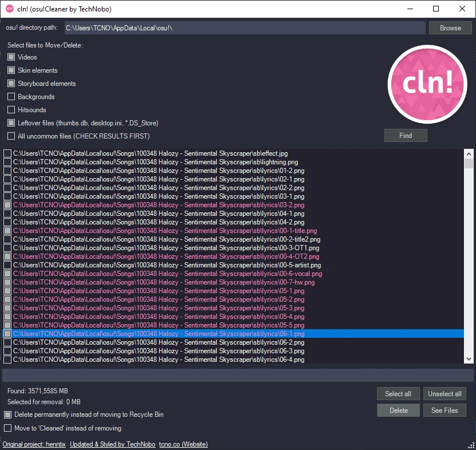Click the cln! app icon in title bar
Image resolution: width=476 pixels, height=450 pixels.
(x=10, y=9)
